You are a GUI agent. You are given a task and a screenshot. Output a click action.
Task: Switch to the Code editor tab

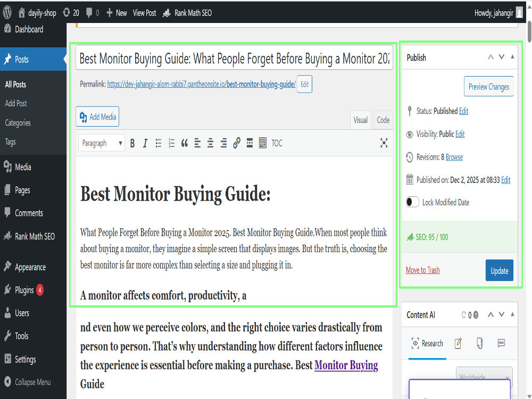click(x=383, y=120)
